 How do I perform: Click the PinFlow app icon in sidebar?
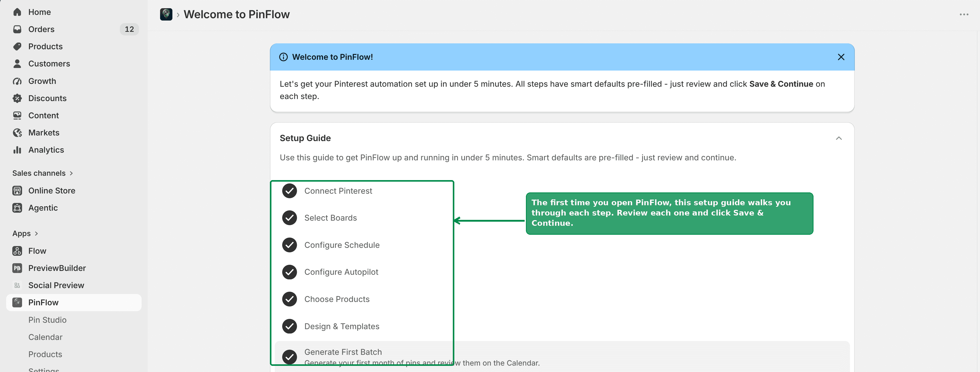pyautogui.click(x=17, y=302)
